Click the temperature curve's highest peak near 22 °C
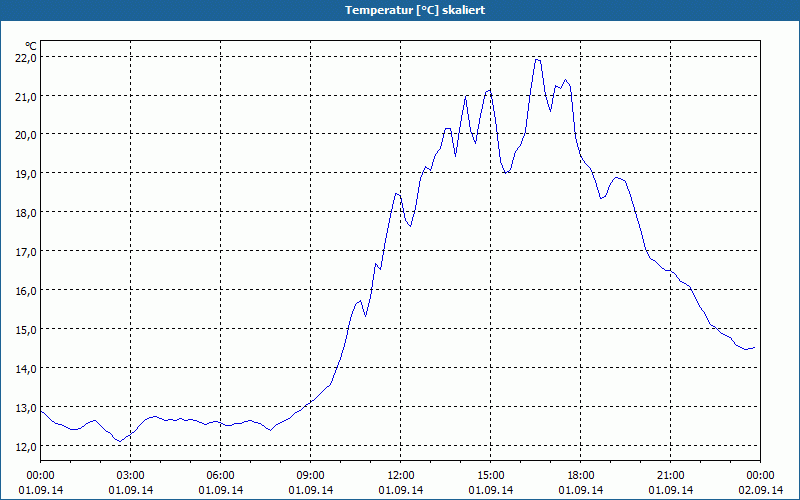 click(x=537, y=60)
